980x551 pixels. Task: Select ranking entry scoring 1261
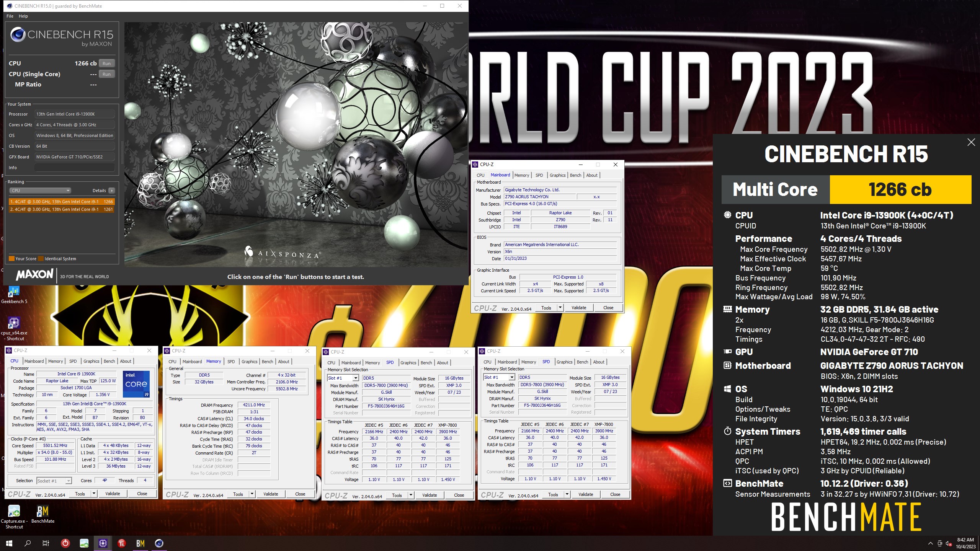[x=62, y=209]
